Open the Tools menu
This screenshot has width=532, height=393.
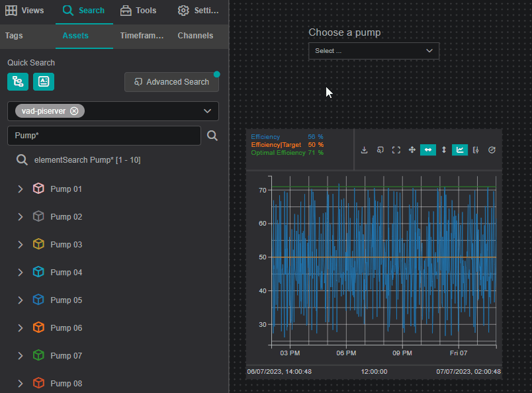[138, 11]
